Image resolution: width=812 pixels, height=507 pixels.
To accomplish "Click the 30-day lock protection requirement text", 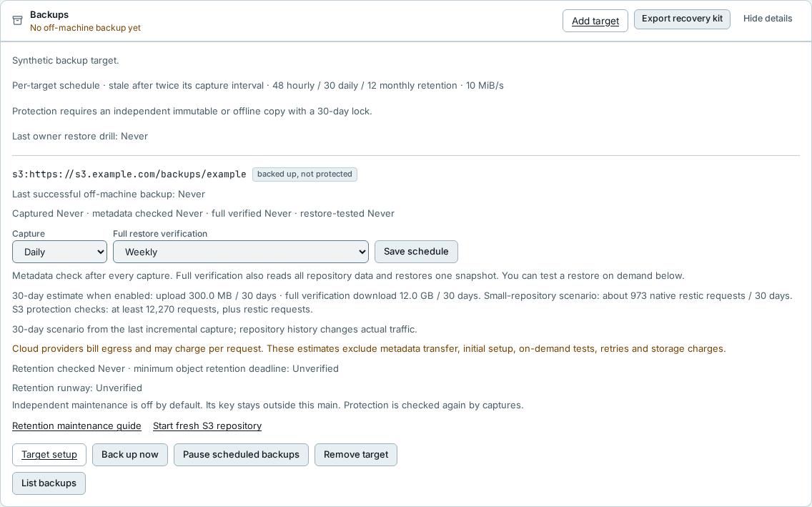I will (192, 112).
